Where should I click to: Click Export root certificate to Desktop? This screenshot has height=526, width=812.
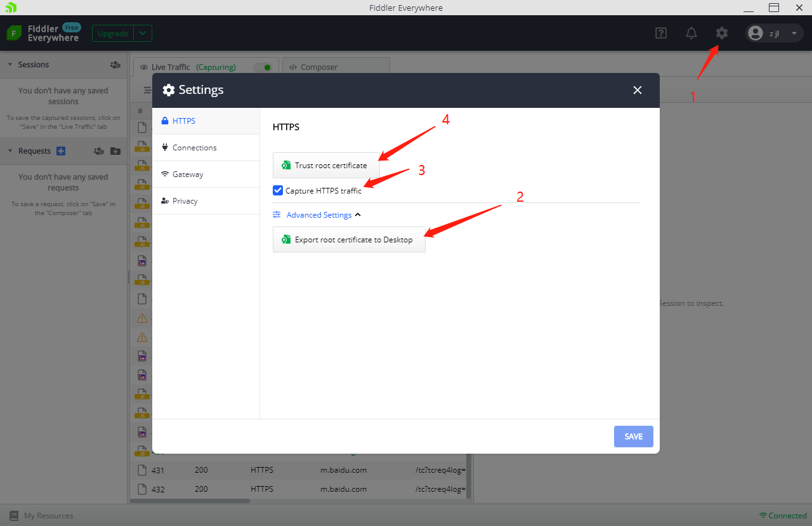point(349,240)
